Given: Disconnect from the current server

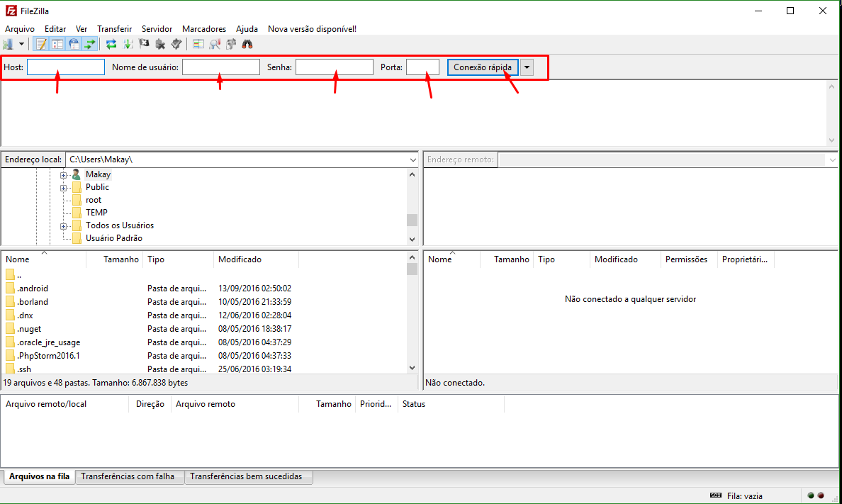Looking at the screenshot, I should [x=160, y=44].
